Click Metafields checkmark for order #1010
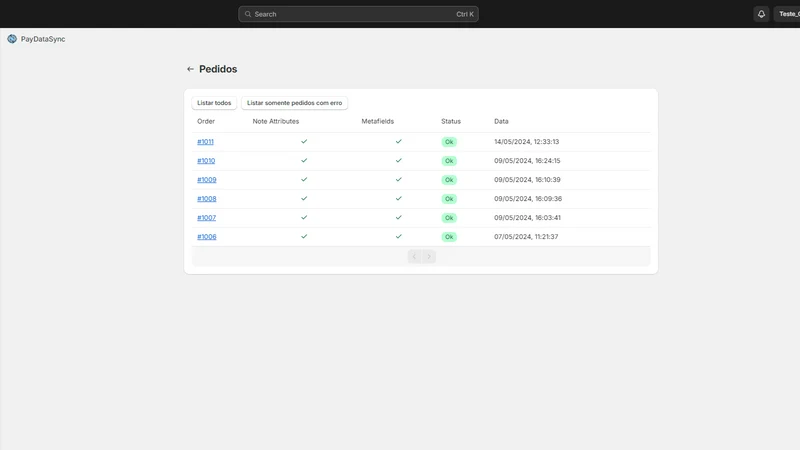This screenshot has height=450, width=800. (398, 160)
